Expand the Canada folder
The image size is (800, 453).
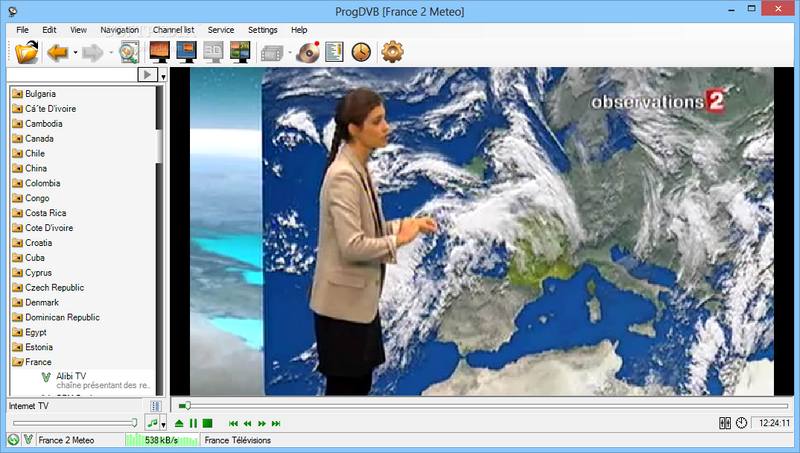18,139
